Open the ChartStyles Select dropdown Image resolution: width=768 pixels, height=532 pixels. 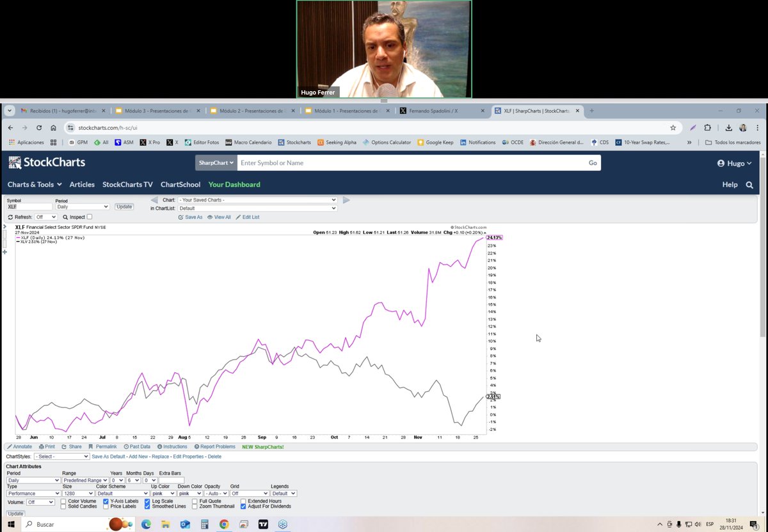(x=61, y=457)
